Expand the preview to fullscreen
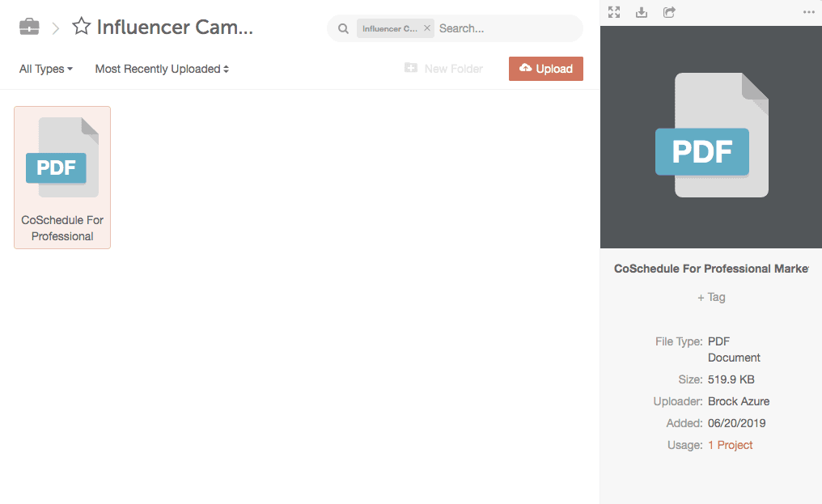 coord(614,12)
